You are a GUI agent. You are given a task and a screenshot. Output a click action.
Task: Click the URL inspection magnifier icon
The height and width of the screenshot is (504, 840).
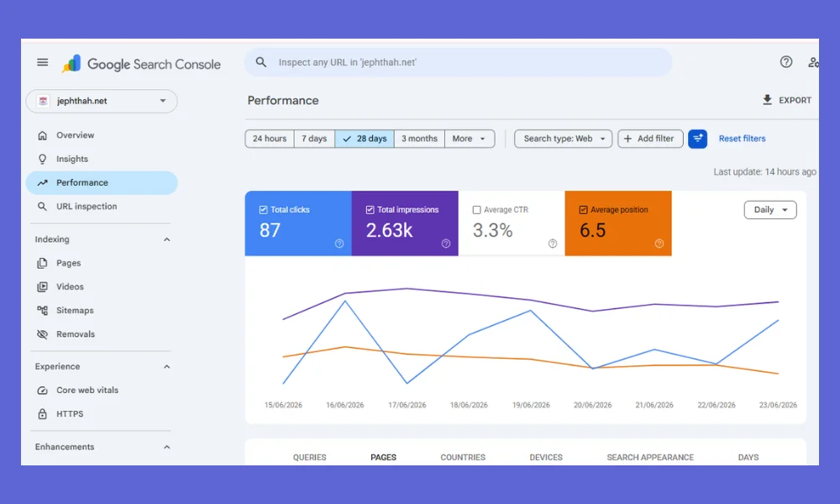point(42,206)
